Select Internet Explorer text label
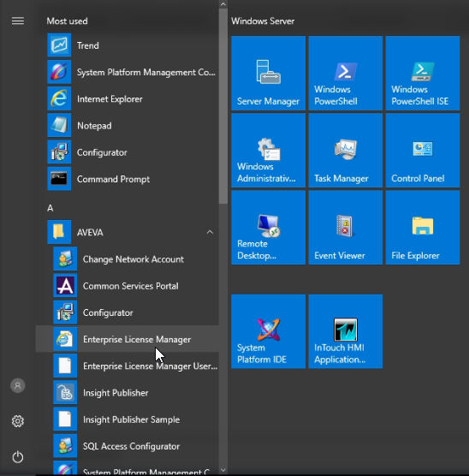Image resolution: width=469 pixels, height=476 pixels. click(110, 99)
